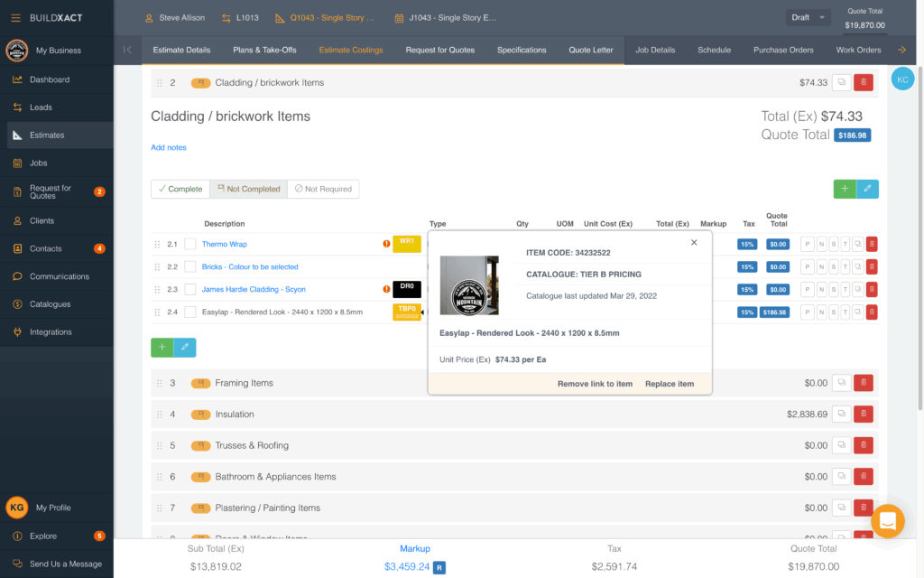The image size is (924, 578).
Task: Click the blue edit pencil below items list
Action: point(184,348)
